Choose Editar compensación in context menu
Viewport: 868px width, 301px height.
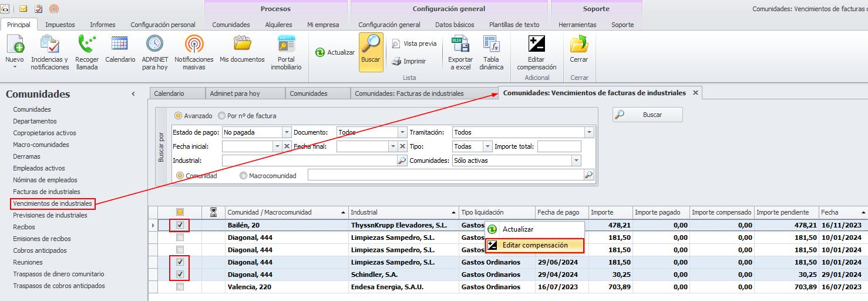(534, 245)
